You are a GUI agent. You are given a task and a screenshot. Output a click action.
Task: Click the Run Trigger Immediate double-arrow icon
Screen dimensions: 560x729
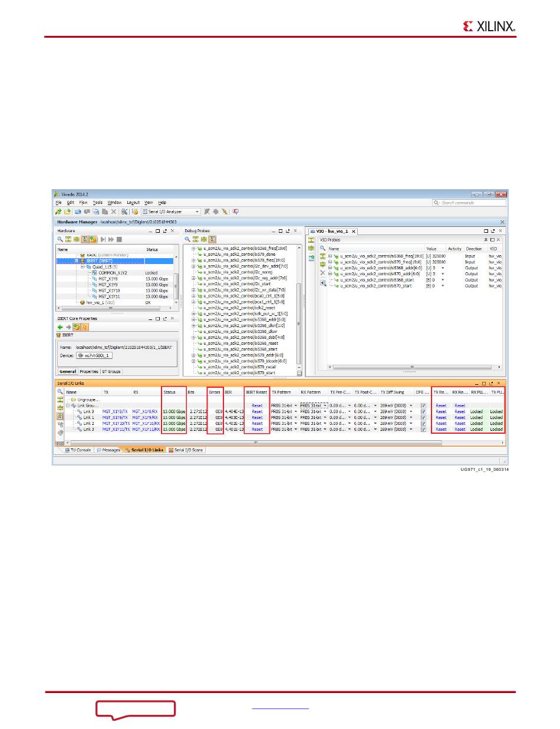coord(111,239)
